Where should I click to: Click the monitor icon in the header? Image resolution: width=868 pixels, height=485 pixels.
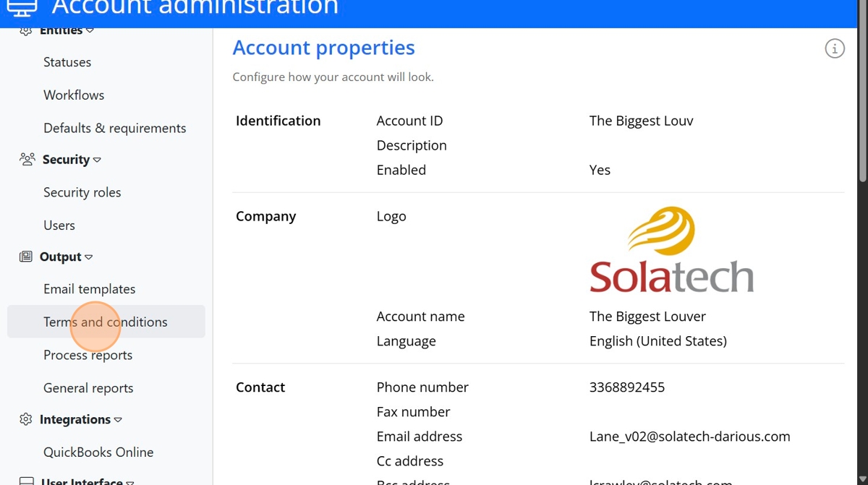point(22,8)
